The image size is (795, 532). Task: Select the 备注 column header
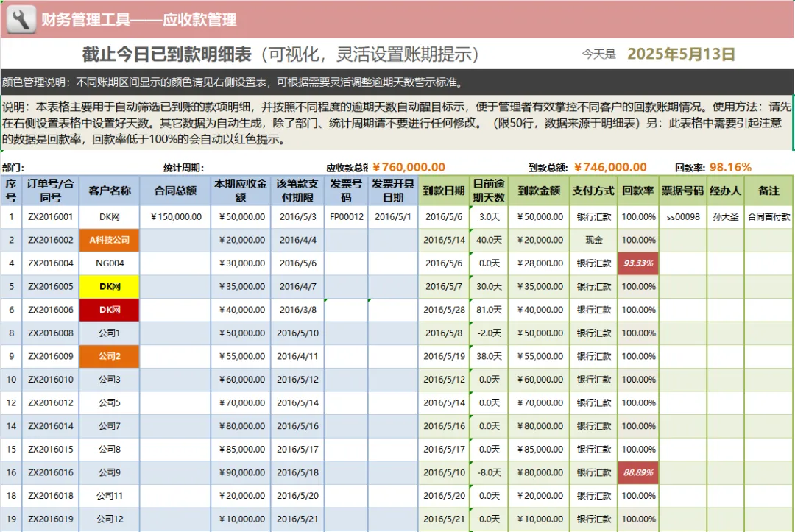(768, 191)
